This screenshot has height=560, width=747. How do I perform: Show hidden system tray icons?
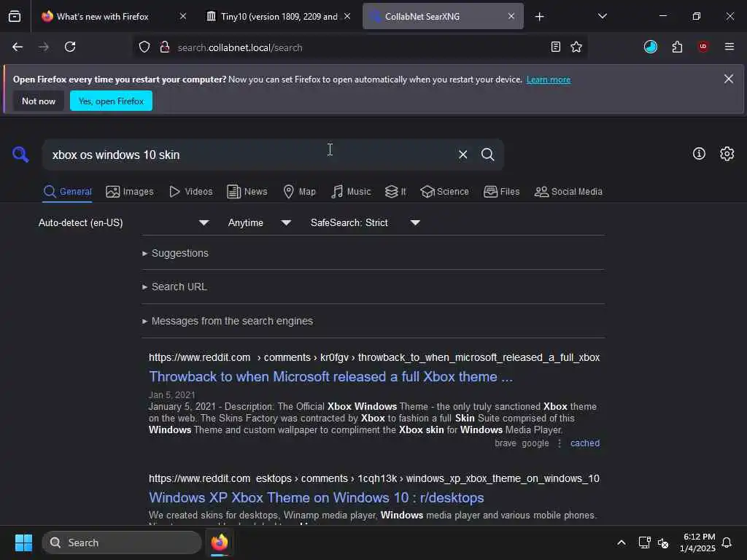622,542
